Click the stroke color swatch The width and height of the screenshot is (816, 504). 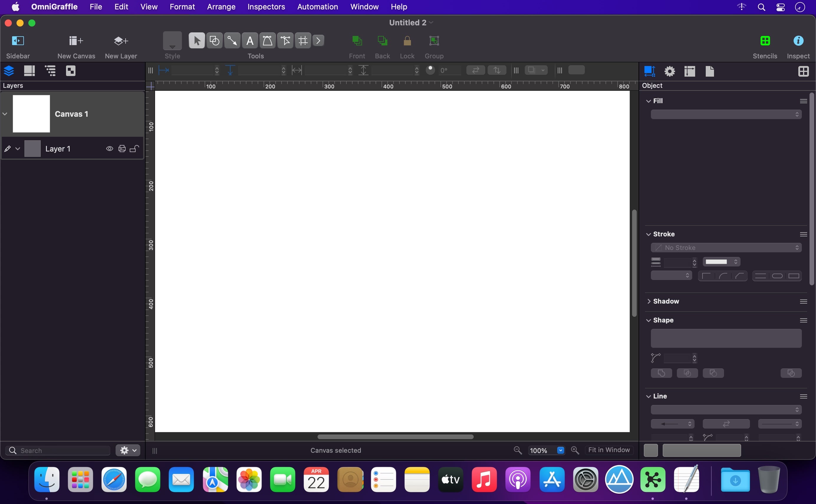pos(717,262)
